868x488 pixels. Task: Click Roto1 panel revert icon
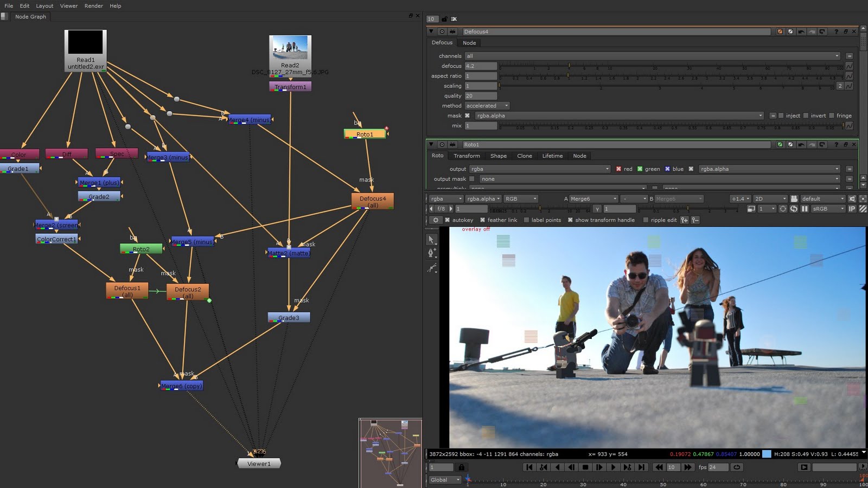[x=822, y=145]
